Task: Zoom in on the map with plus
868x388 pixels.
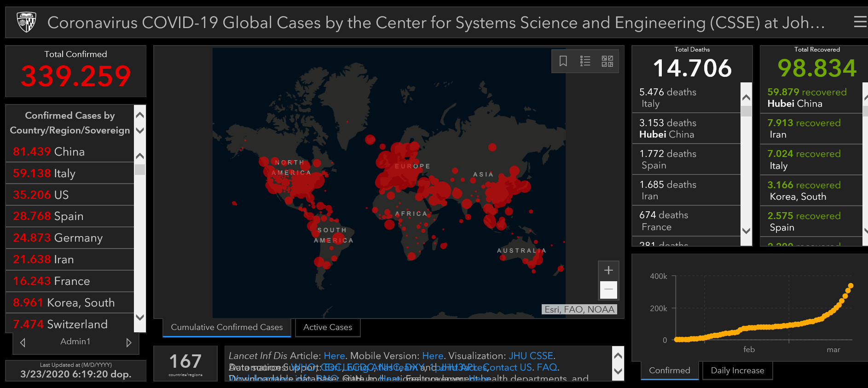Action: pos(608,270)
